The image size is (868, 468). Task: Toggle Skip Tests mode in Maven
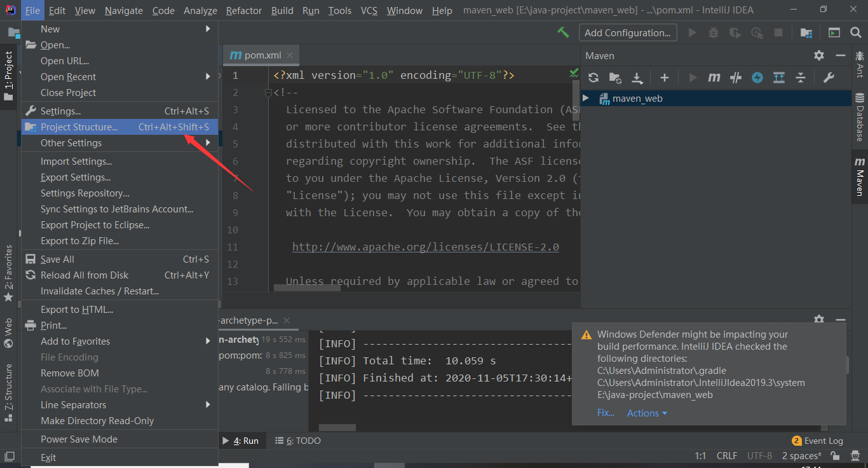coord(757,78)
